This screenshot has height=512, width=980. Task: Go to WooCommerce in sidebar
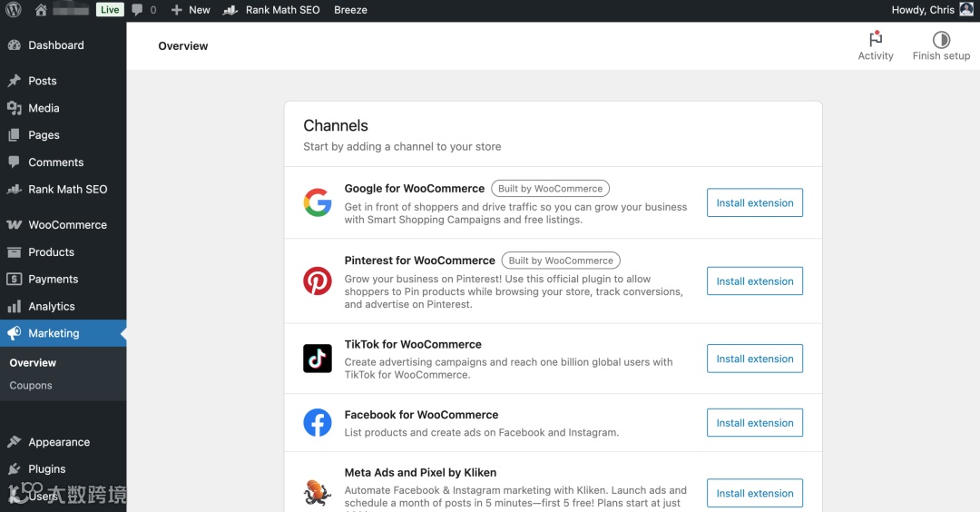tap(67, 225)
